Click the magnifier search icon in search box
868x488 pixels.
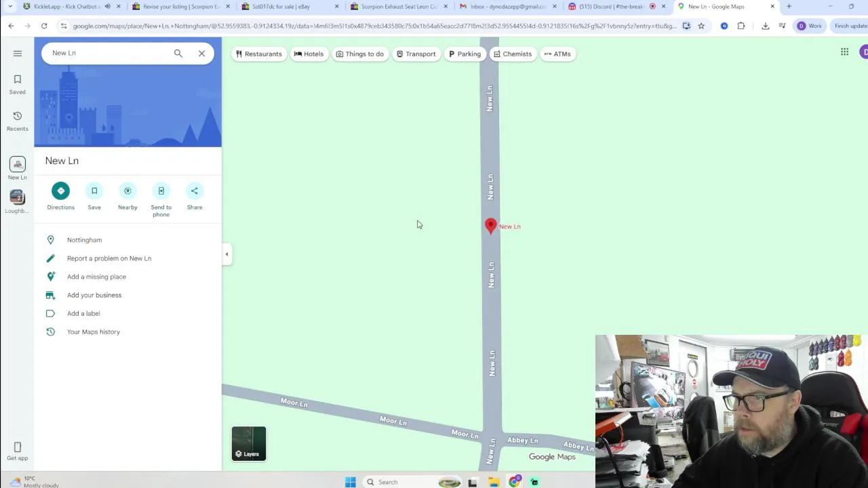(x=178, y=53)
